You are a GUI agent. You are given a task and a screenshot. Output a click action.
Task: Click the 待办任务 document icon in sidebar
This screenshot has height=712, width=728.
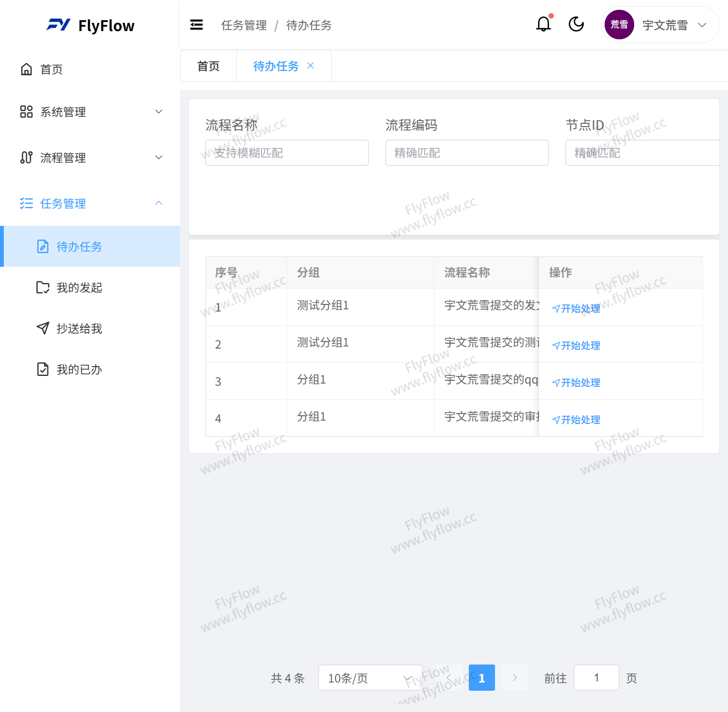pyautogui.click(x=43, y=247)
